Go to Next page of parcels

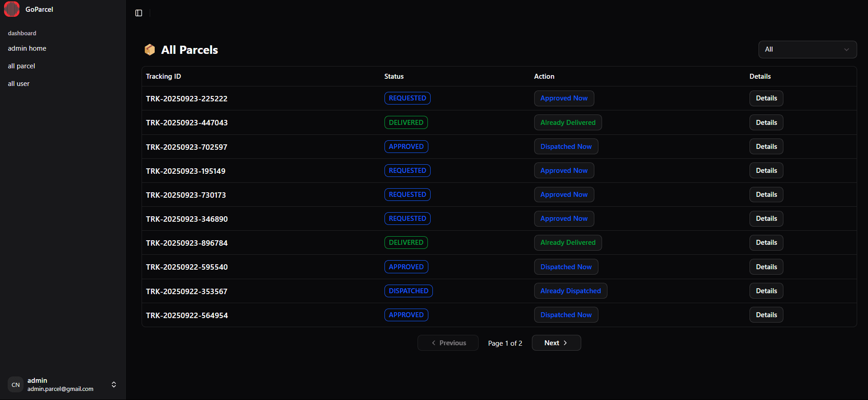(x=556, y=343)
